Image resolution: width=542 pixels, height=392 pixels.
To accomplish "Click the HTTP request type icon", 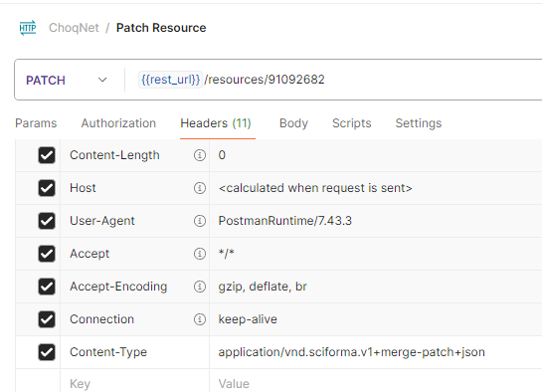I will pos(28,28).
